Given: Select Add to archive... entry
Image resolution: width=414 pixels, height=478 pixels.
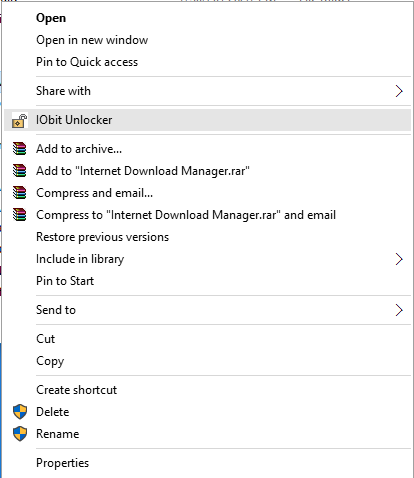Looking at the screenshot, I should click(x=207, y=149).
